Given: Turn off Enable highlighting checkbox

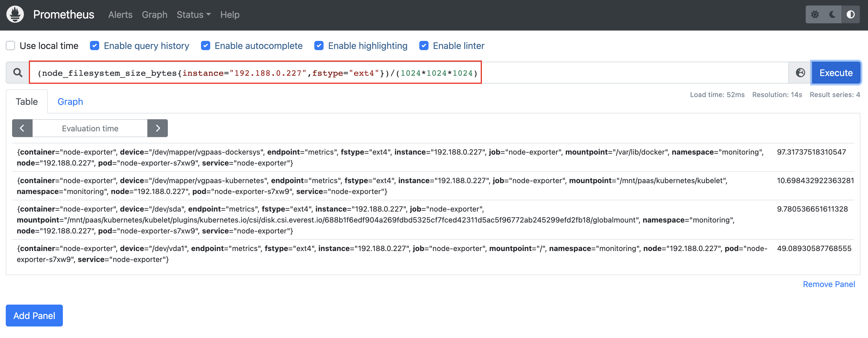Looking at the screenshot, I should (x=319, y=46).
